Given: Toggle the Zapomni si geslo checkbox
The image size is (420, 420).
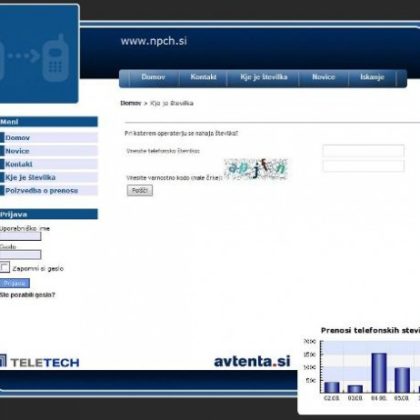Looking at the screenshot, I should coord(5,267).
